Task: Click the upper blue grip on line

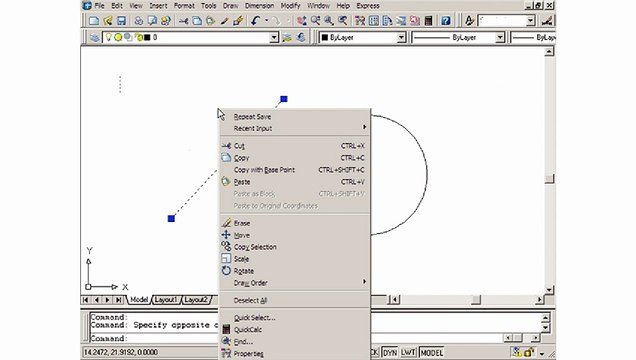Action: click(x=284, y=99)
